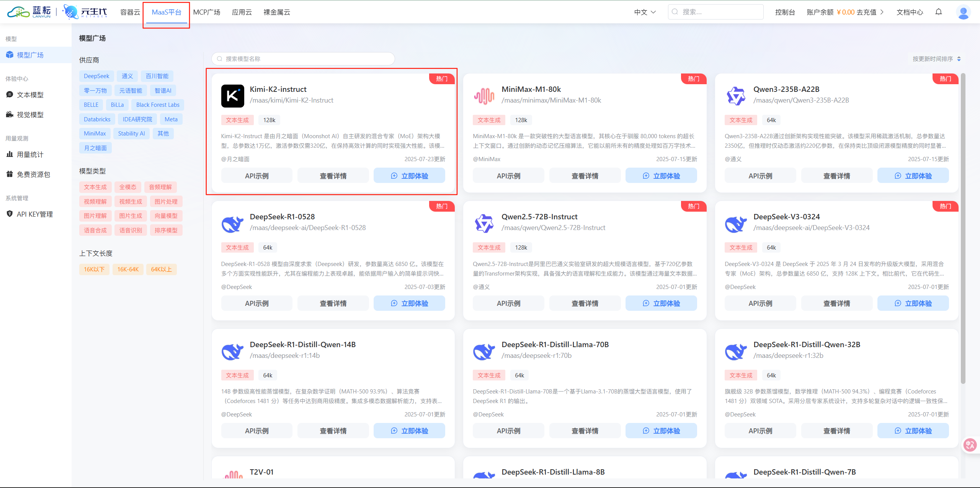
Task: Click the Qwen2.5-72B-Instruct model logo
Action: tap(484, 224)
